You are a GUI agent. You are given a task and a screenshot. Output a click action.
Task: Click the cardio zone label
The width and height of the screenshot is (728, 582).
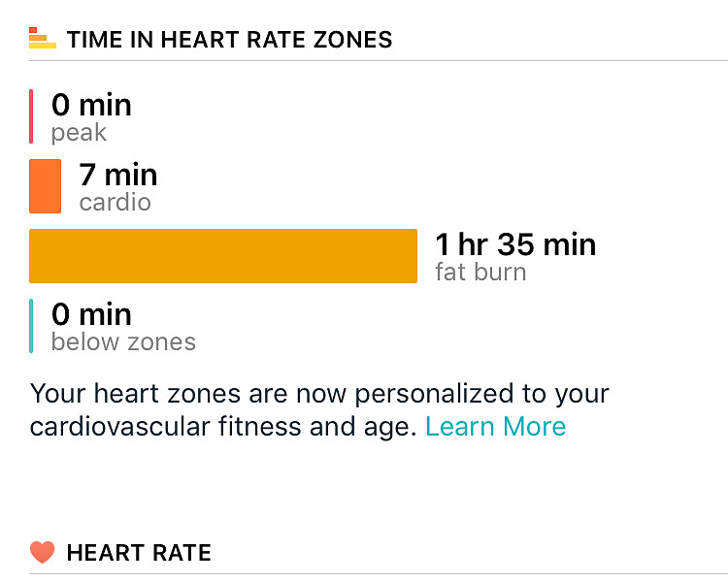[116, 203]
